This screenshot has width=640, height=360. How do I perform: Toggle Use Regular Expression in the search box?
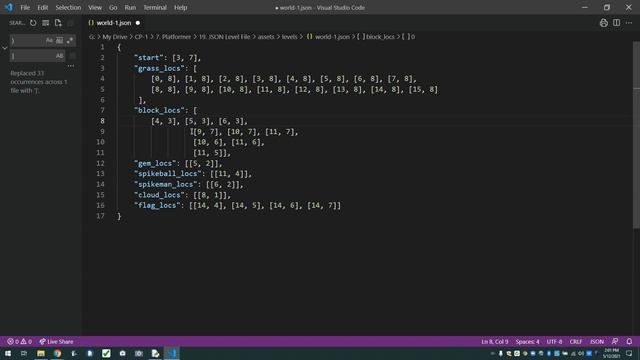[70, 40]
